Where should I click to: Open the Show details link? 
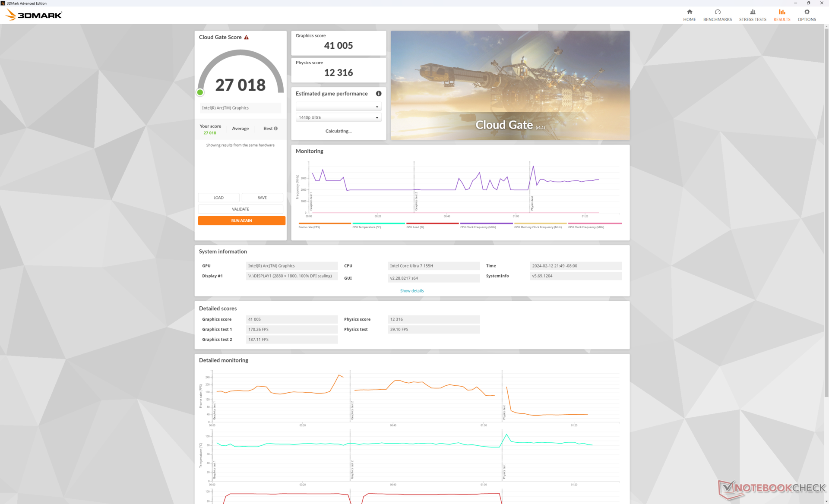tap(412, 291)
